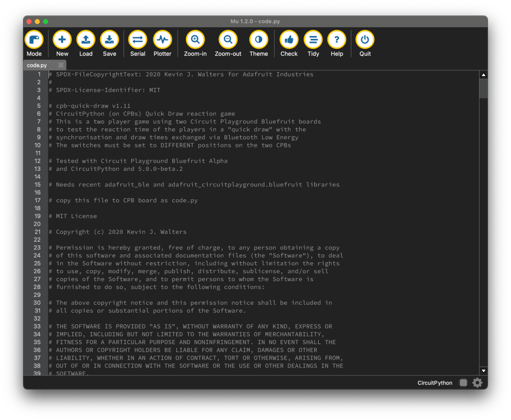The image size is (511, 420).
Task: Select the code.py tab
Action: point(37,65)
